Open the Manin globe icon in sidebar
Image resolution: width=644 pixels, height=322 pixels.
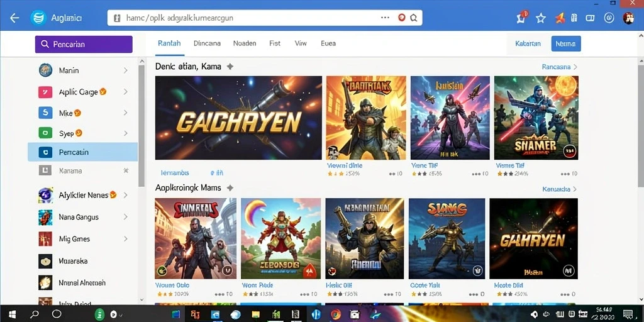(x=45, y=70)
